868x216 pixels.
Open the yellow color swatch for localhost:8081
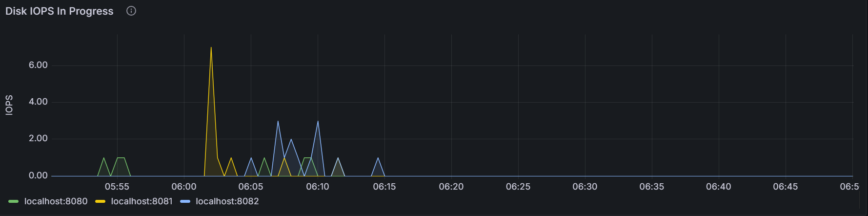100,201
